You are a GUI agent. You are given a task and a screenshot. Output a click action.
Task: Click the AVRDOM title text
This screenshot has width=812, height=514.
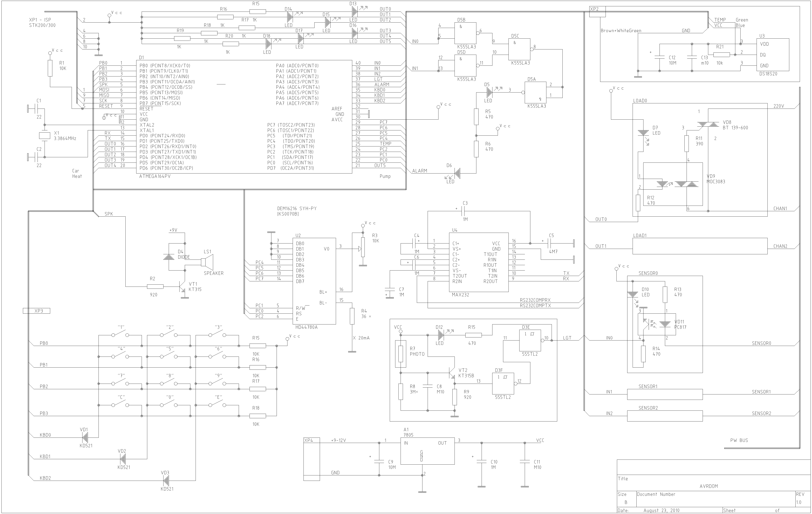708,486
